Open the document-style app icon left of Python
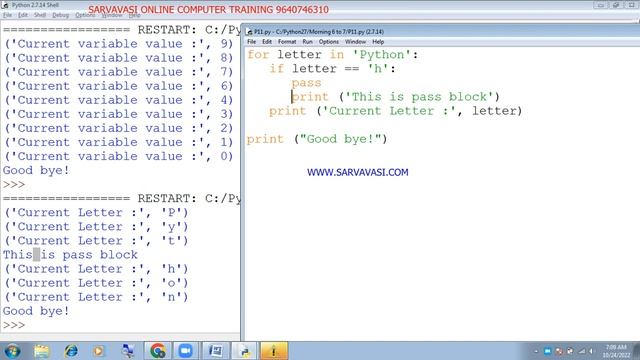 (x=215, y=351)
